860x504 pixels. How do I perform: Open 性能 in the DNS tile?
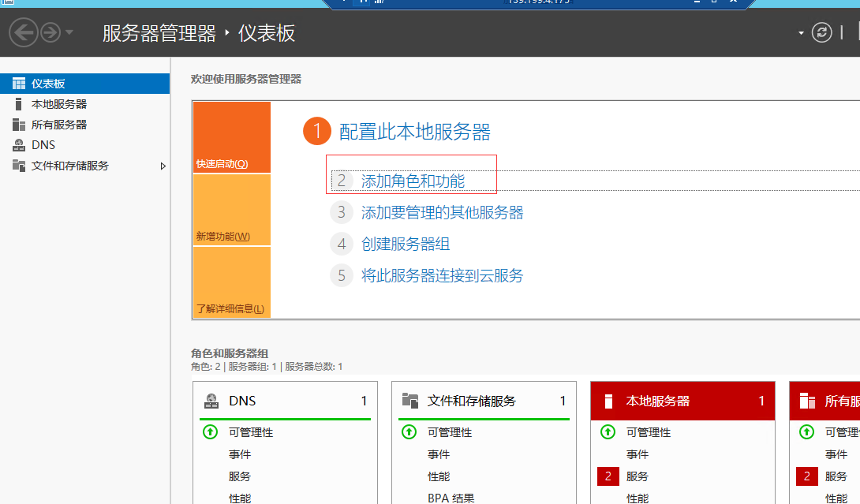pos(240,498)
